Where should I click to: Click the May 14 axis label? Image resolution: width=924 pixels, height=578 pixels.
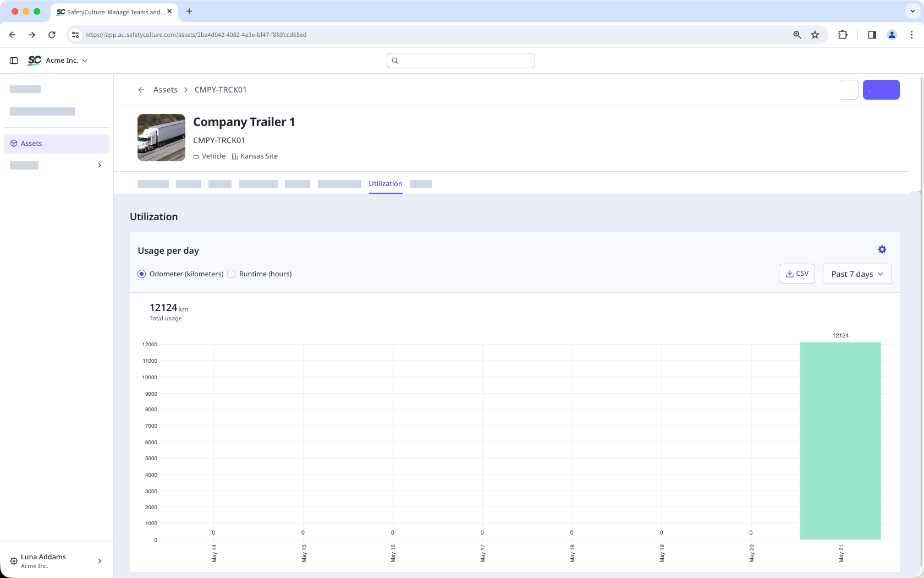(215, 553)
